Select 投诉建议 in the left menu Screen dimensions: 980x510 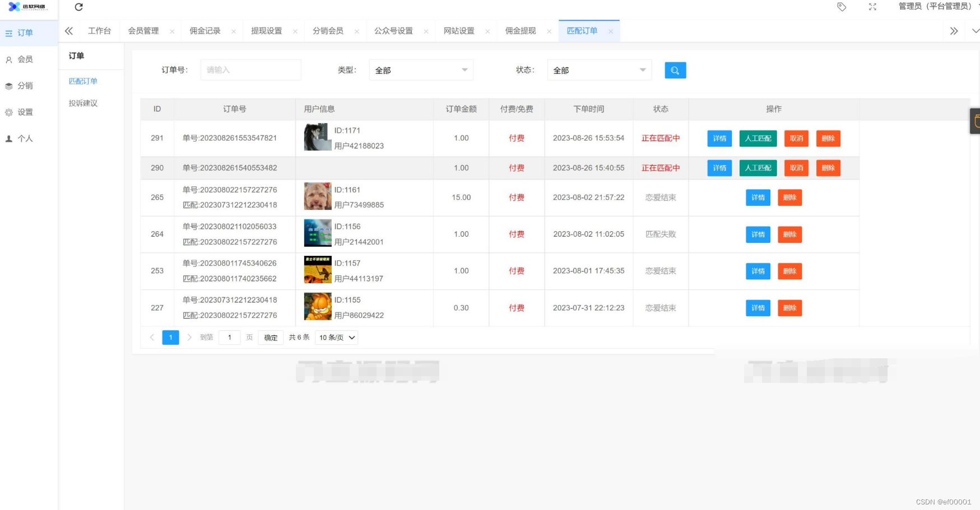[x=82, y=103]
